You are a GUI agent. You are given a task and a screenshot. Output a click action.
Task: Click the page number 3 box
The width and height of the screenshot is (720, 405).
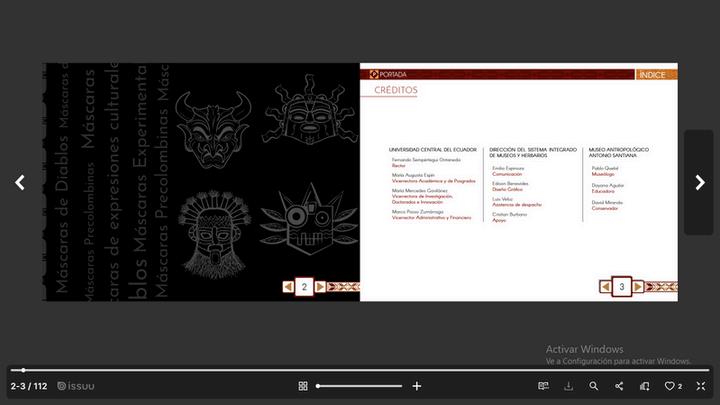coord(622,287)
